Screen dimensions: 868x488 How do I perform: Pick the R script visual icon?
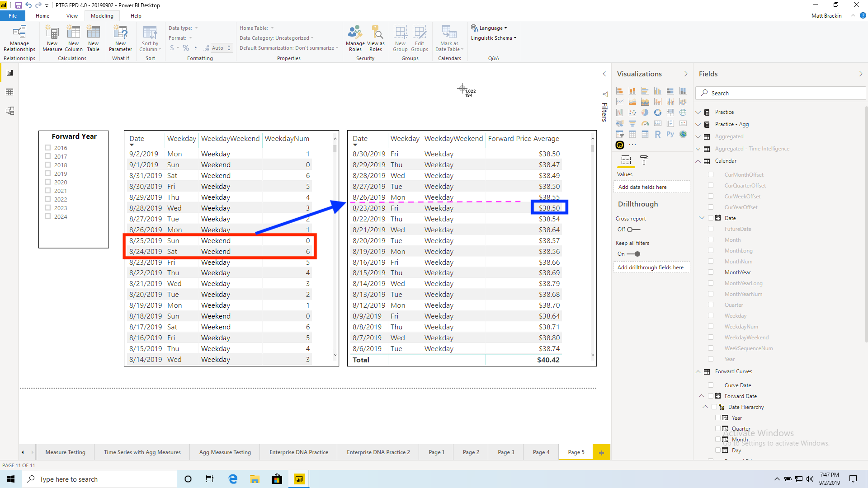pyautogui.click(x=658, y=134)
